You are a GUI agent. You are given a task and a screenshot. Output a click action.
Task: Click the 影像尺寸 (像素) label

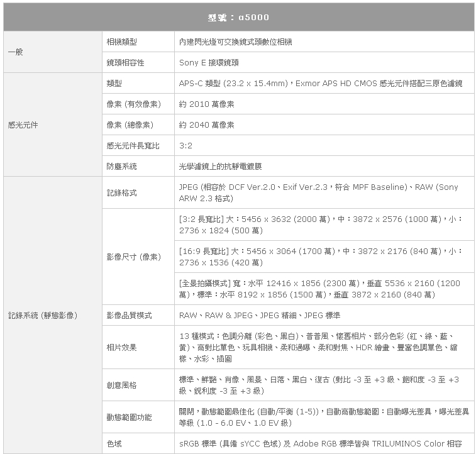[x=133, y=257]
